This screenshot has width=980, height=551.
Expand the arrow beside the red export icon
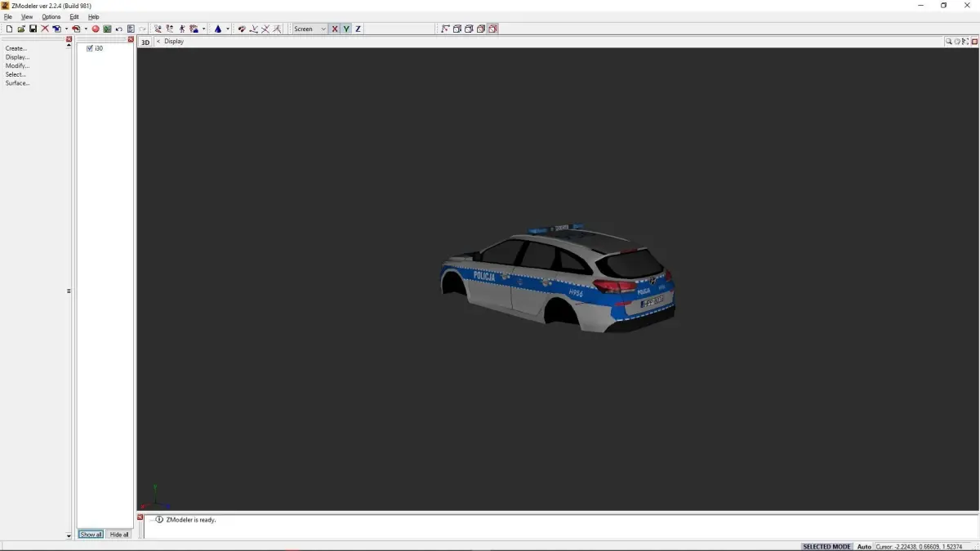86,29
